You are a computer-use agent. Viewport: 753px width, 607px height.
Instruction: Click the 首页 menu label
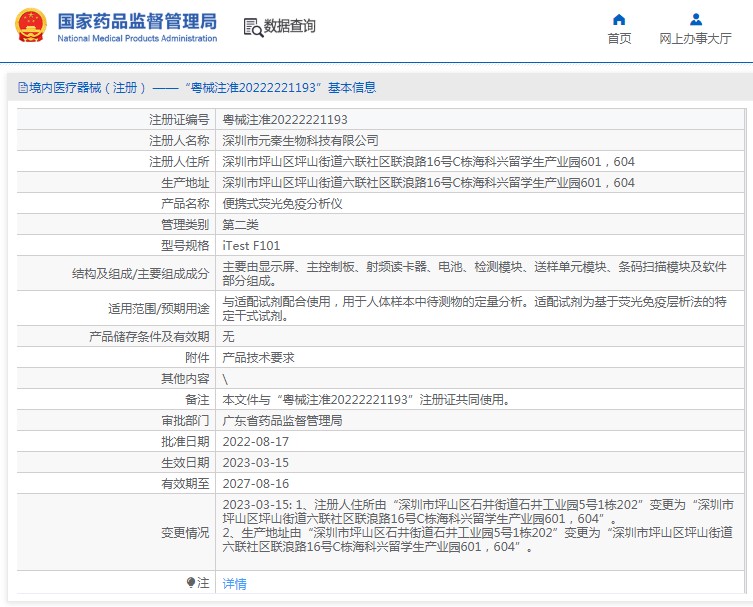point(619,38)
